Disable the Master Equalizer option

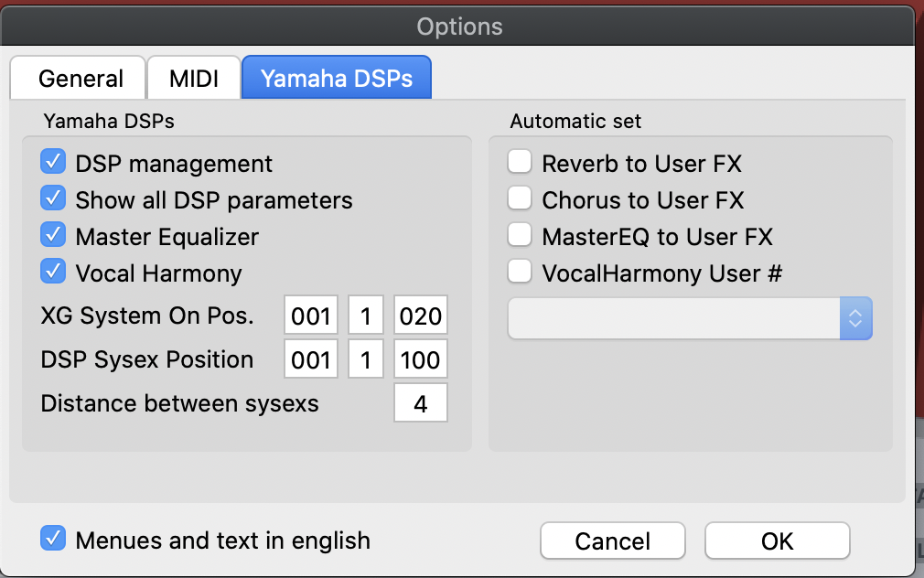(53, 234)
